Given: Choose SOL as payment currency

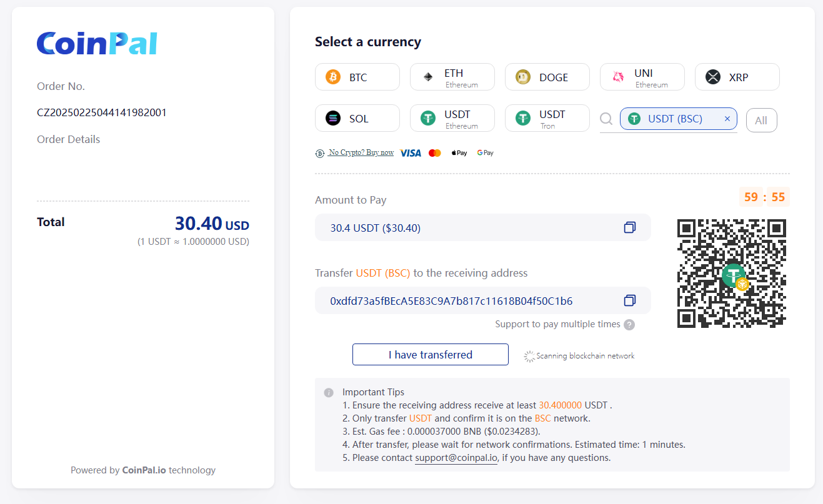Looking at the screenshot, I should 357,119.
